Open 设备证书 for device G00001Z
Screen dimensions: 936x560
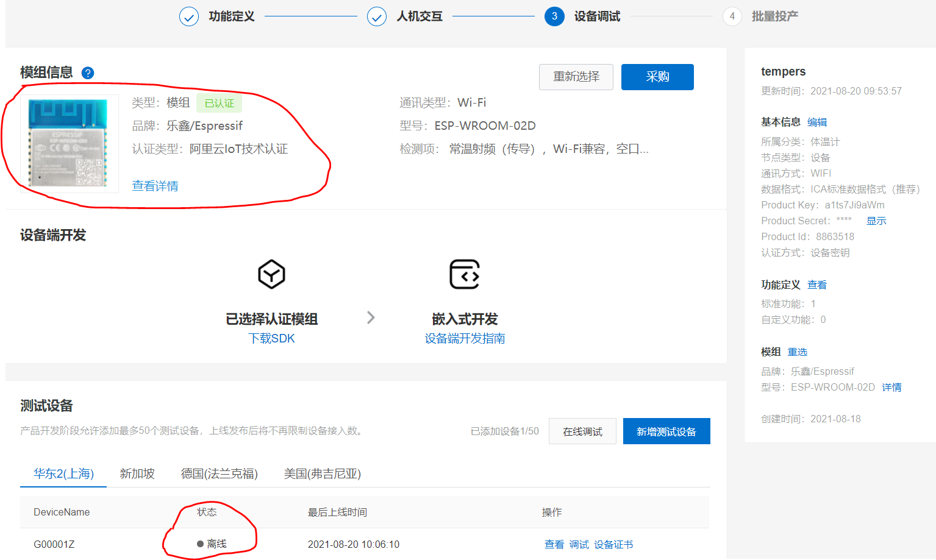[613, 544]
